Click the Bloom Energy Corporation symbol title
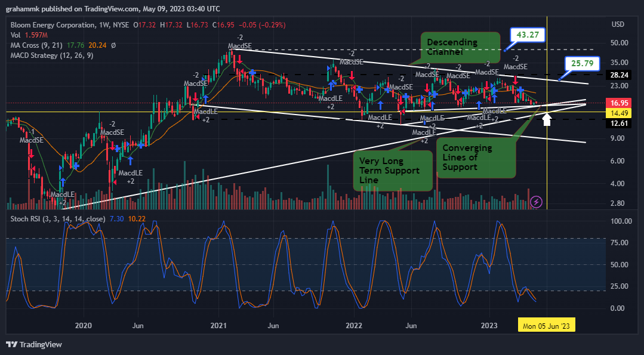The width and height of the screenshot is (644, 355). (52, 25)
